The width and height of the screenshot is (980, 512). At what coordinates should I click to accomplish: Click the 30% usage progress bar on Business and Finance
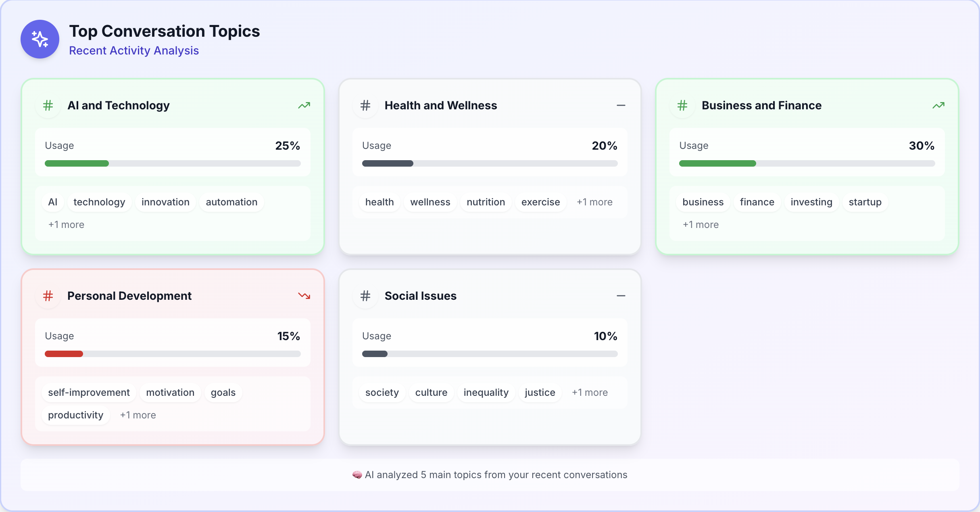click(807, 163)
